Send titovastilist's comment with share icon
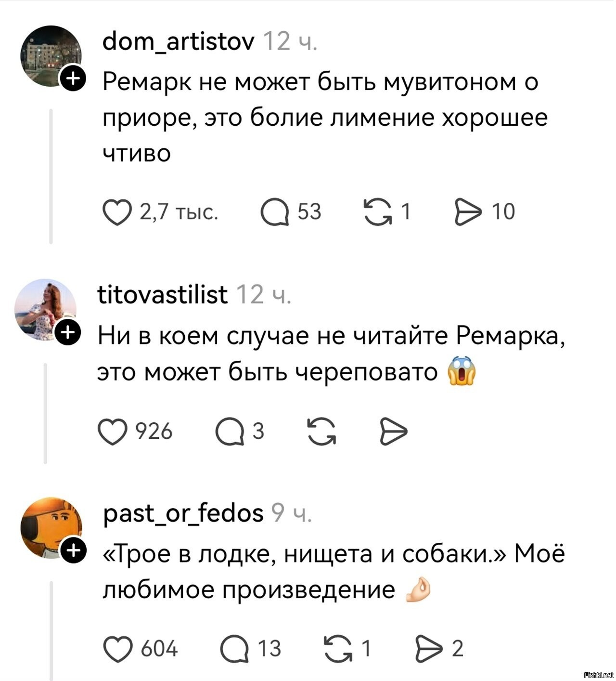This screenshot has width=616, height=681. [394, 432]
